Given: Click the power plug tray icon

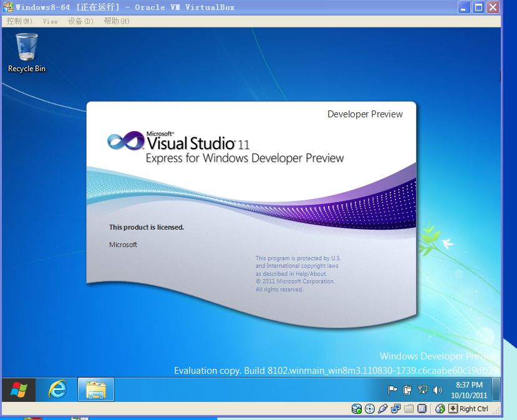Looking at the screenshot, I should (408, 390).
